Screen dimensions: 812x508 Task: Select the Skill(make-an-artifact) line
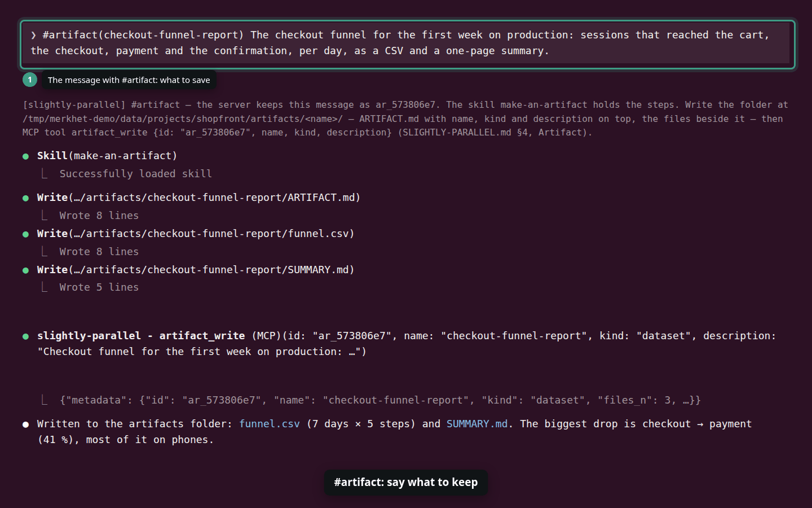107,156
